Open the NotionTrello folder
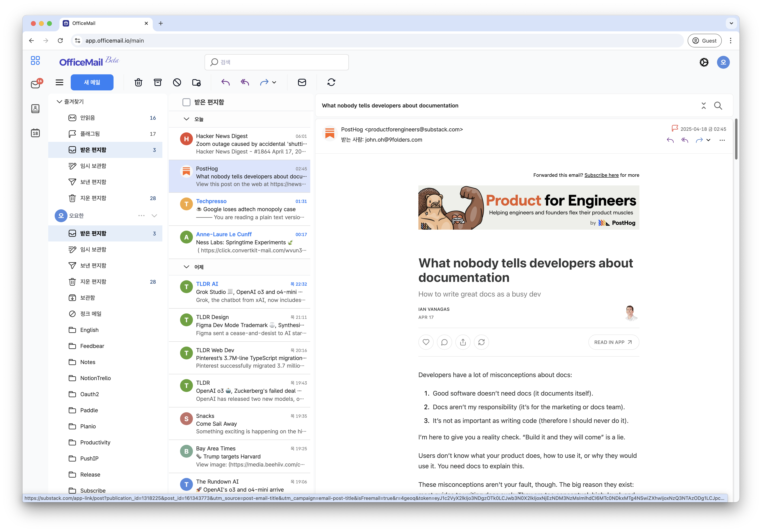Viewport: 762px width, 532px height. [105, 378]
